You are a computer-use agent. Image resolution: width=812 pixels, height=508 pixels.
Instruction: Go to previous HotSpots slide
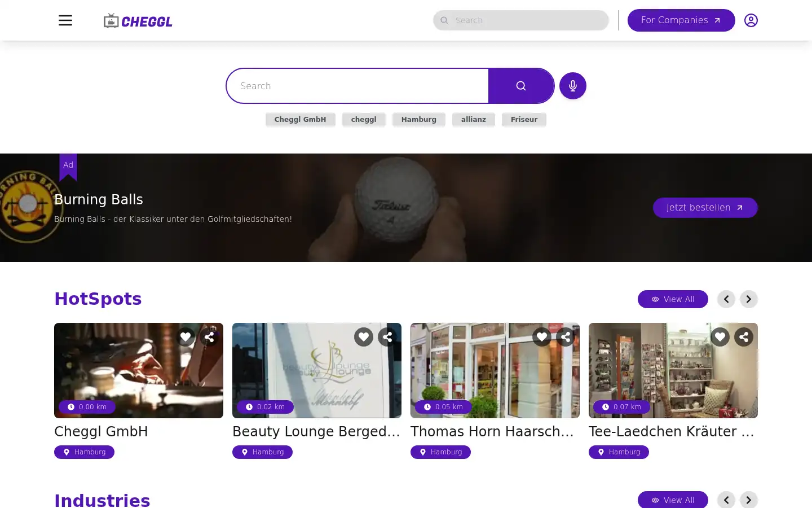[726, 299]
